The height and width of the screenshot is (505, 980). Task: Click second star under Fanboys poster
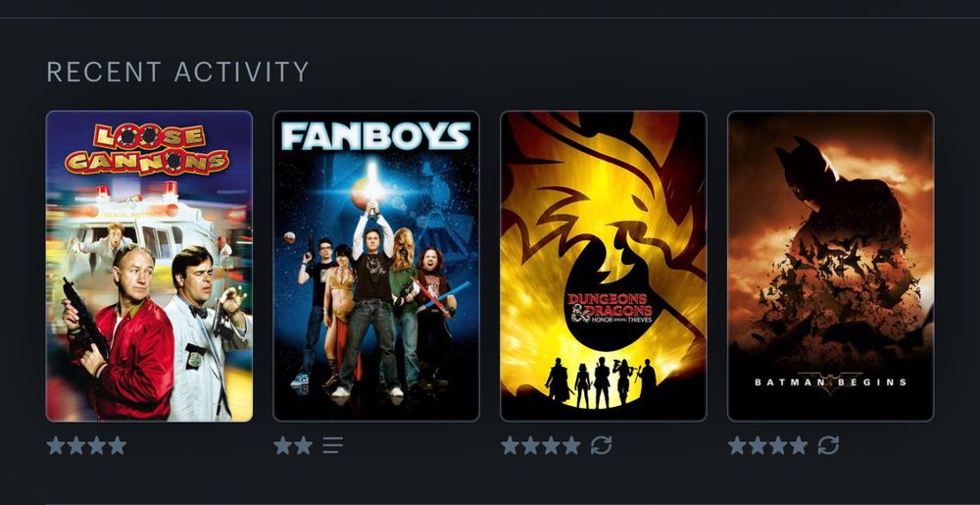click(x=304, y=445)
